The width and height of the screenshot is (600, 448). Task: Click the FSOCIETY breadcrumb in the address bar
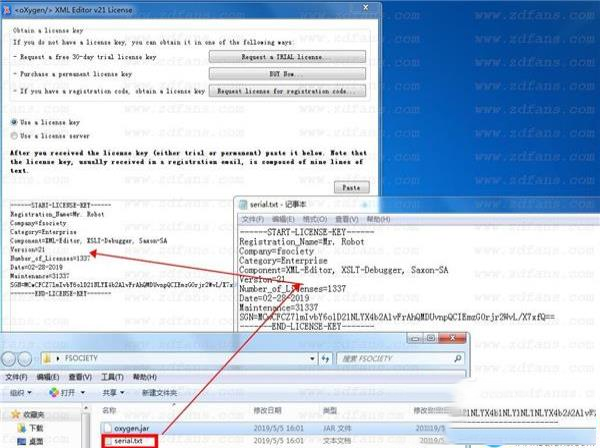click(x=81, y=358)
